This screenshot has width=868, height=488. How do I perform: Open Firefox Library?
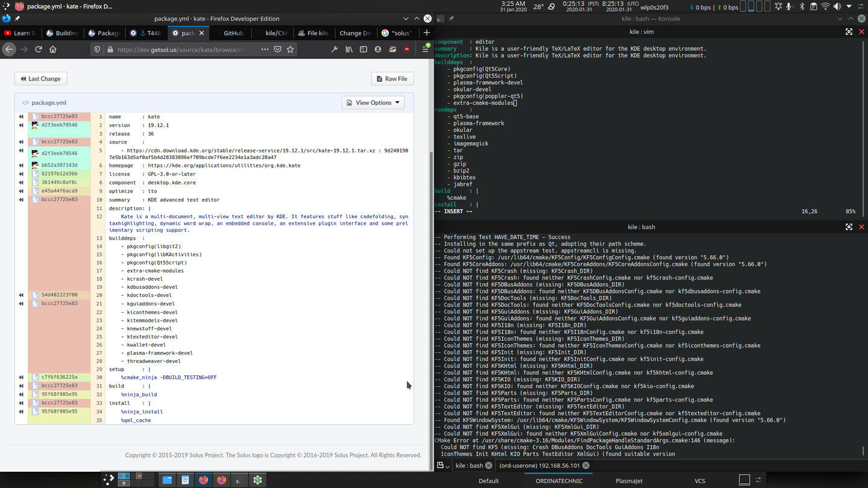pos(349,49)
